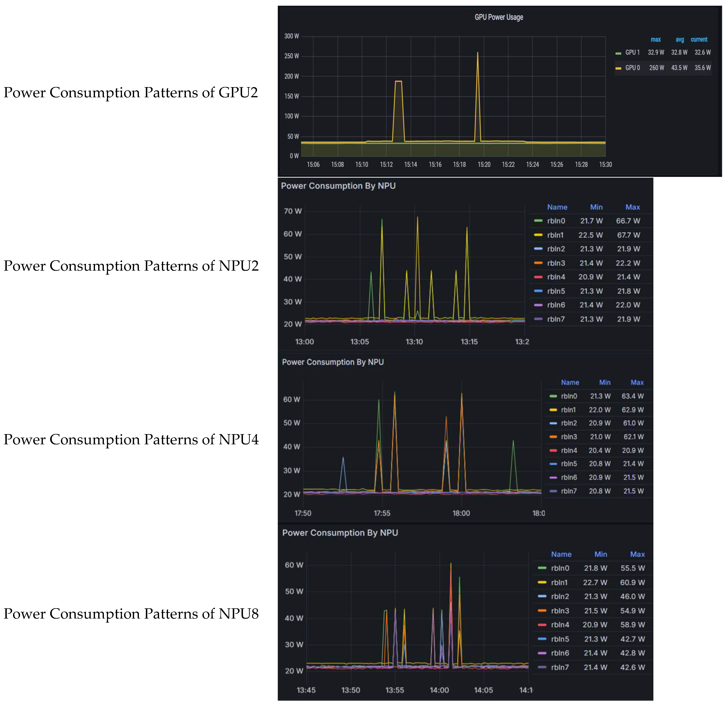Image resolution: width=728 pixels, height=706 pixels.
Task: Click rbln3 orange swatch in NPU4 legend
Action: pyautogui.click(x=553, y=437)
